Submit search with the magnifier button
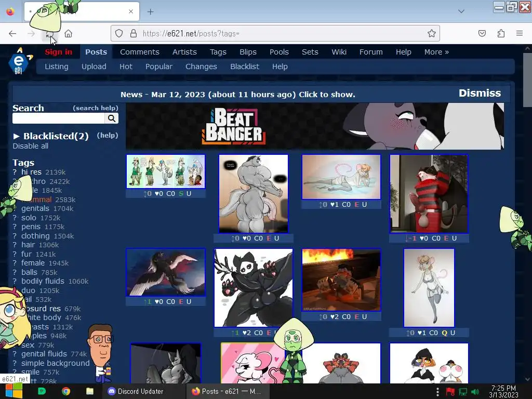This screenshot has width=532, height=399. point(112,118)
